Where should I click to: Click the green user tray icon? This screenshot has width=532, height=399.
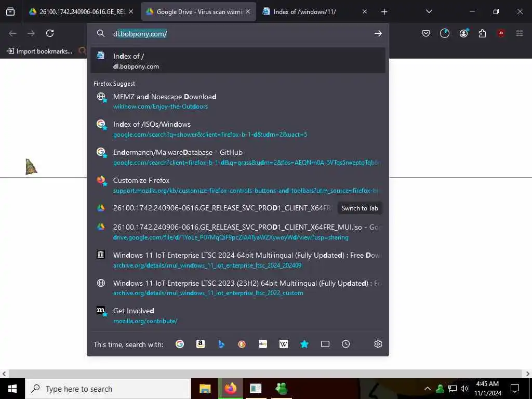click(440, 389)
